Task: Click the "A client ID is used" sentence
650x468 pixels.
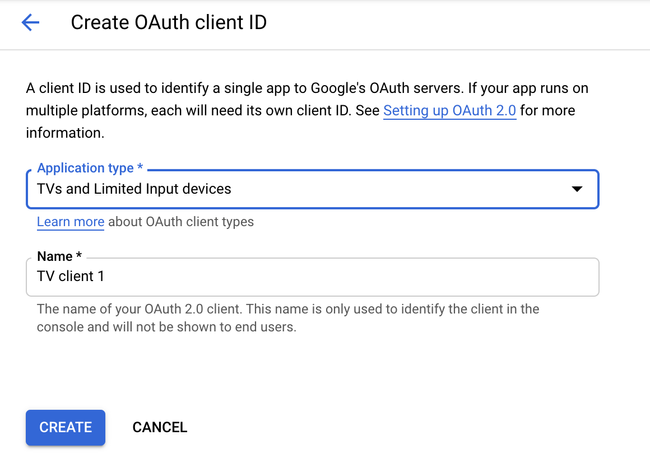Action: (95, 88)
